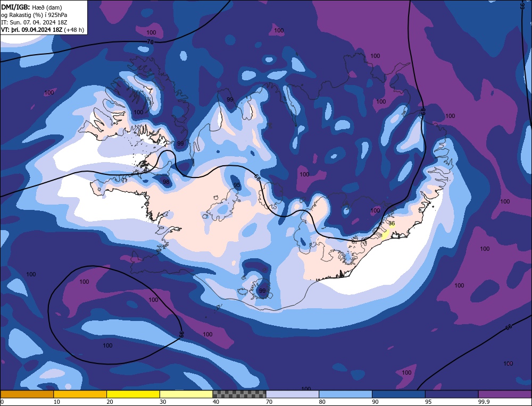Click the legend tick label '95' under the color bar
532x406 pixels.
[428, 402]
